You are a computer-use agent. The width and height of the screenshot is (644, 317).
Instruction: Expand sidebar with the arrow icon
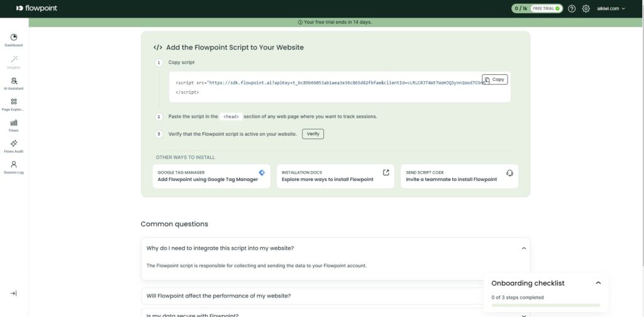(x=14, y=293)
